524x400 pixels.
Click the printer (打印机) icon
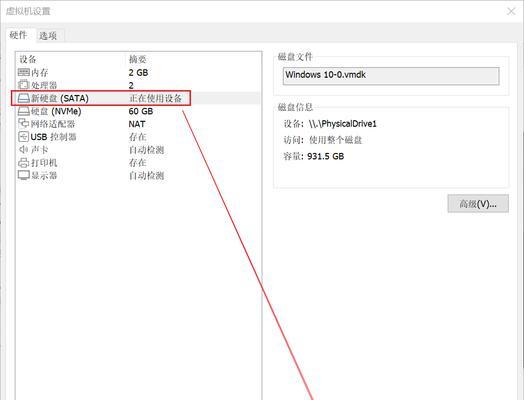[x=23, y=162]
